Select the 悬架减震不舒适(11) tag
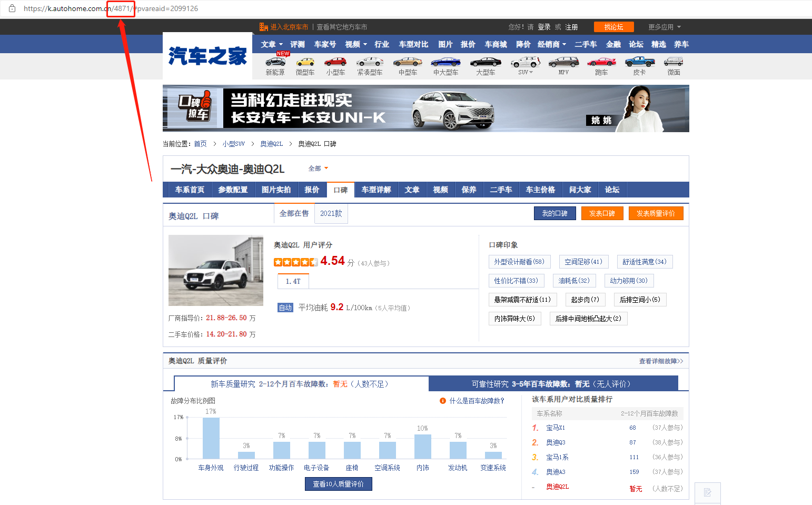The image size is (812, 505). tap(522, 300)
